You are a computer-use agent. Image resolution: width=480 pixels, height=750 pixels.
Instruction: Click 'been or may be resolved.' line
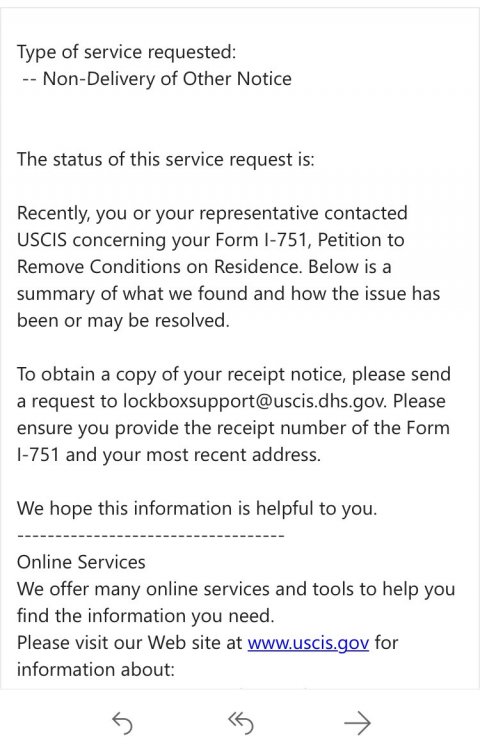click(x=123, y=320)
